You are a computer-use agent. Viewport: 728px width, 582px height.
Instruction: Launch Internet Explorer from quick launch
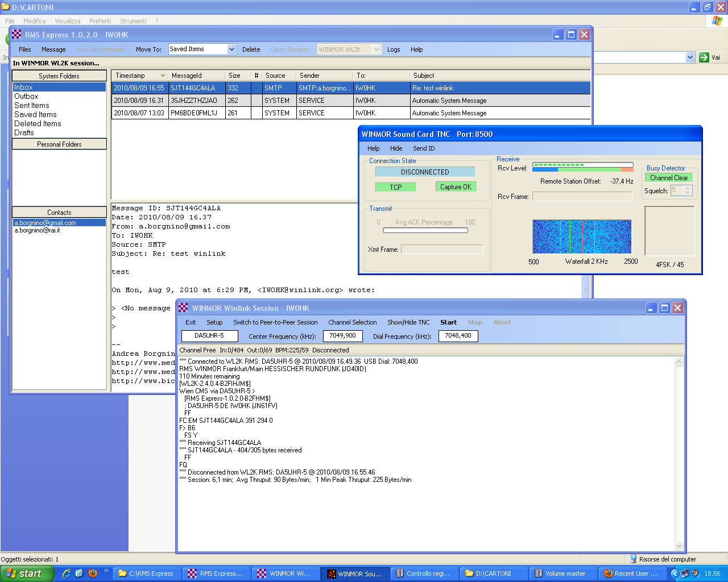(67, 573)
